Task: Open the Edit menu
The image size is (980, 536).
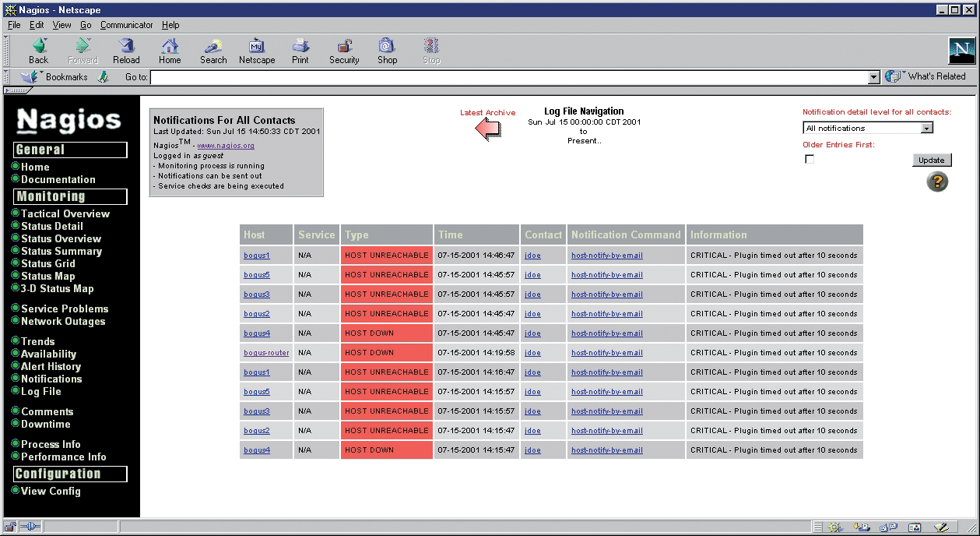Action: tap(37, 25)
